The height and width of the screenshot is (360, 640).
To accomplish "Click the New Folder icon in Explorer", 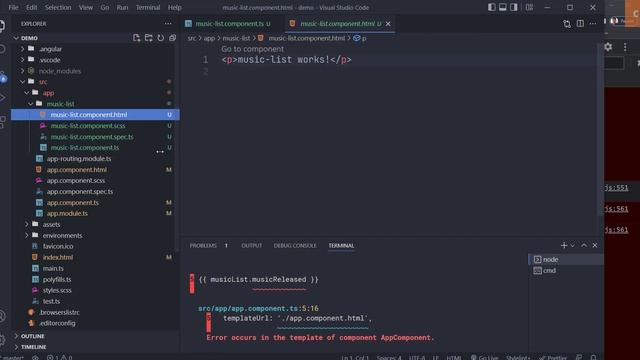I will pos(149,38).
